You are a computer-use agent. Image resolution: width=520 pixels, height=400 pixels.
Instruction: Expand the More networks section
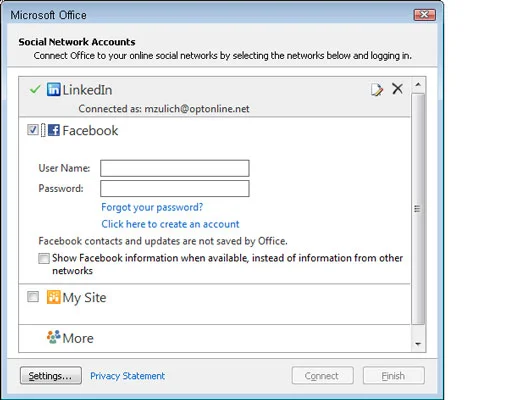tap(78, 338)
